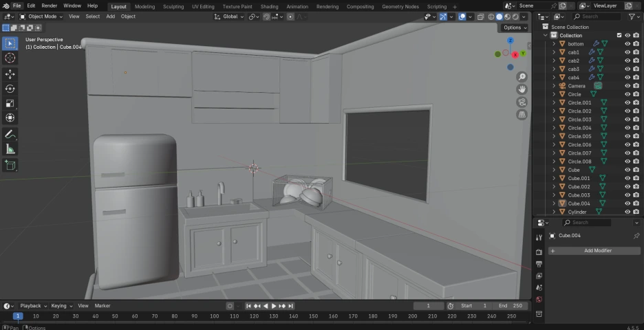Open the Keying dropdown
This screenshot has width=644, height=330.
pyautogui.click(x=62, y=306)
